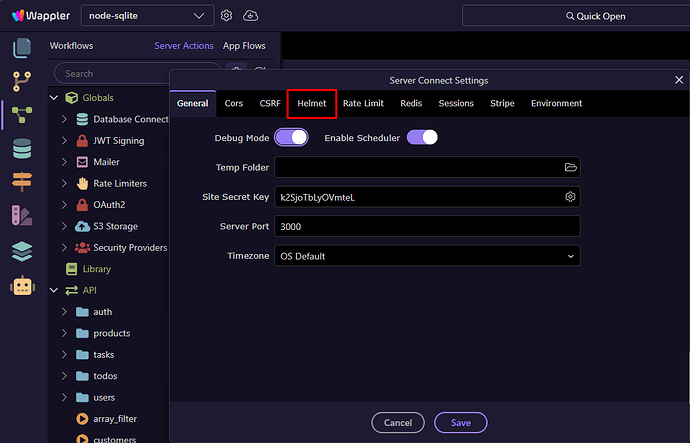Image resolution: width=690 pixels, height=443 pixels.
Task: Open the stacked layers sidebar icon
Action: 22,251
